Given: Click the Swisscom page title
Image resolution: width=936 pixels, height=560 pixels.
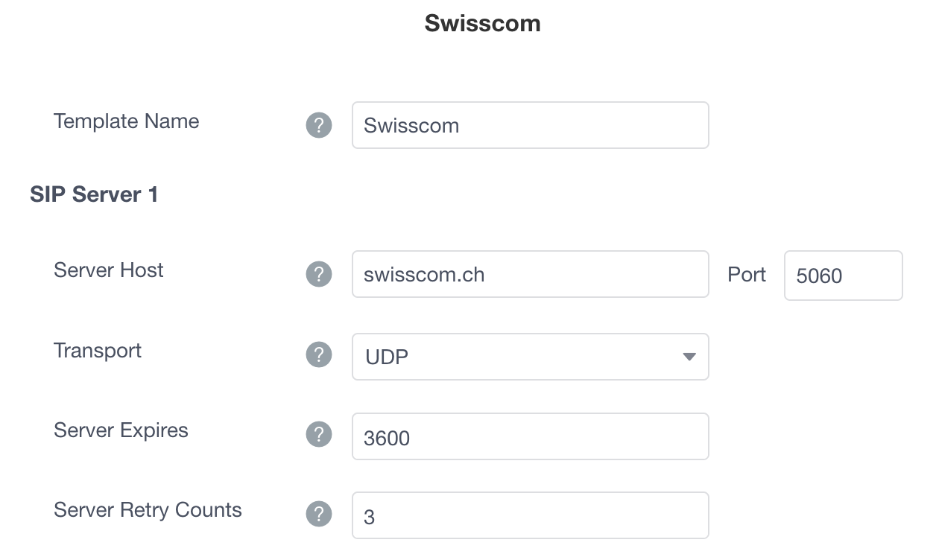Looking at the screenshot, I should [x=482, y=23].
